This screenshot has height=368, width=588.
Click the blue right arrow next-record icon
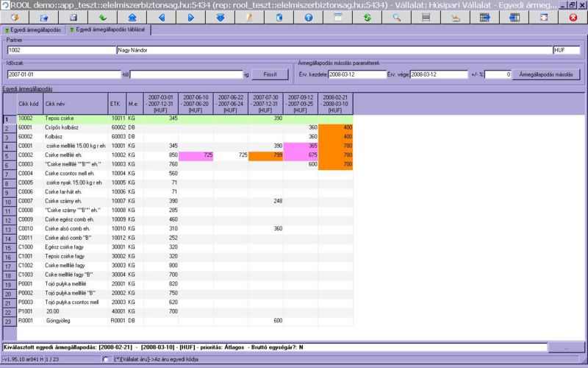(x=190, y=17)
